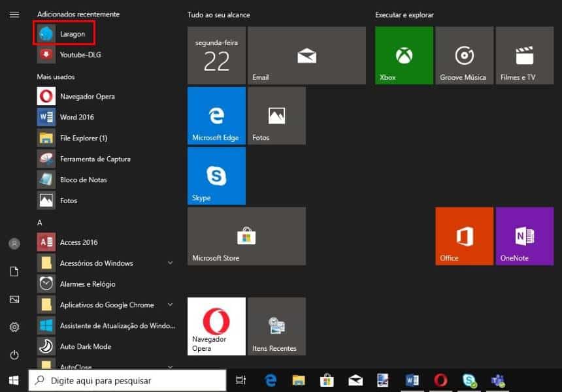The width and height of the screenshot is (562, 392).
Task: Open Navegador Opera in Mais usados list
Action: click(106, 96)
